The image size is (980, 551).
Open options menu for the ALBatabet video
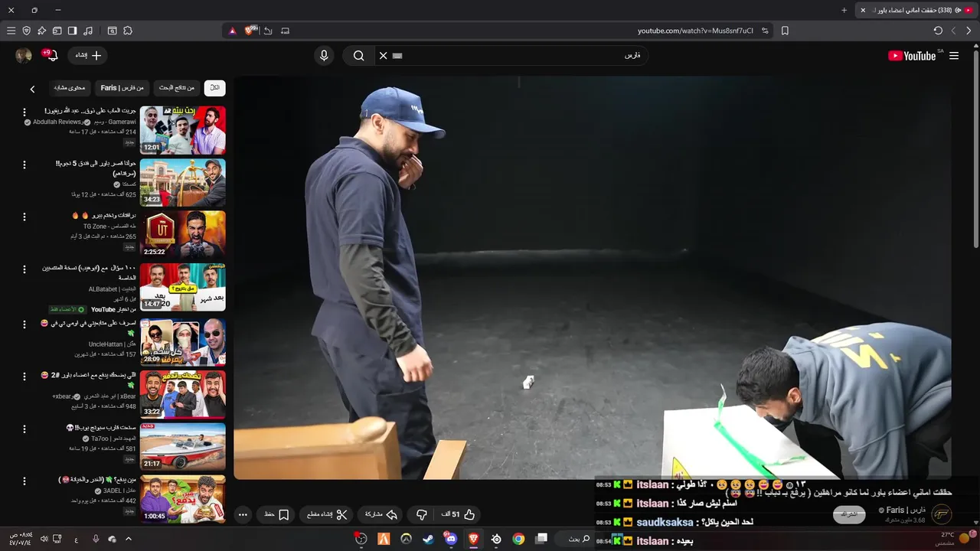(24, 270)
